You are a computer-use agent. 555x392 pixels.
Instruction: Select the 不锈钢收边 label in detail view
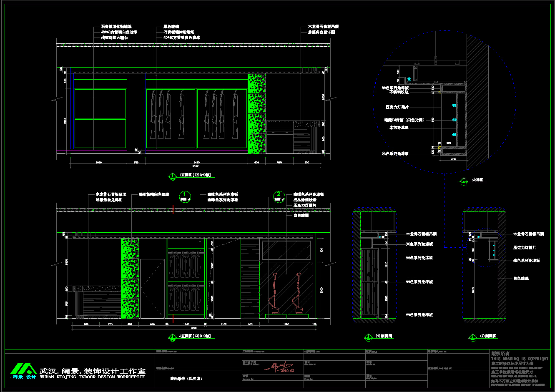coord(399,93)
